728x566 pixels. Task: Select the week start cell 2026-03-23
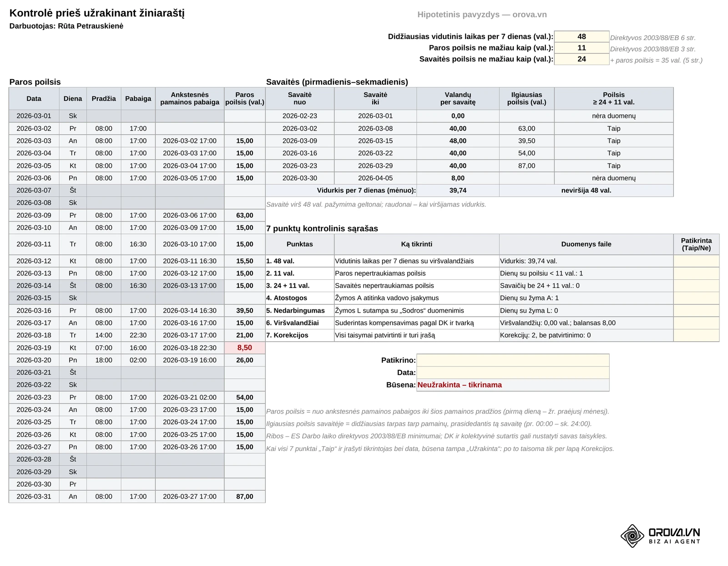[300, 166]
